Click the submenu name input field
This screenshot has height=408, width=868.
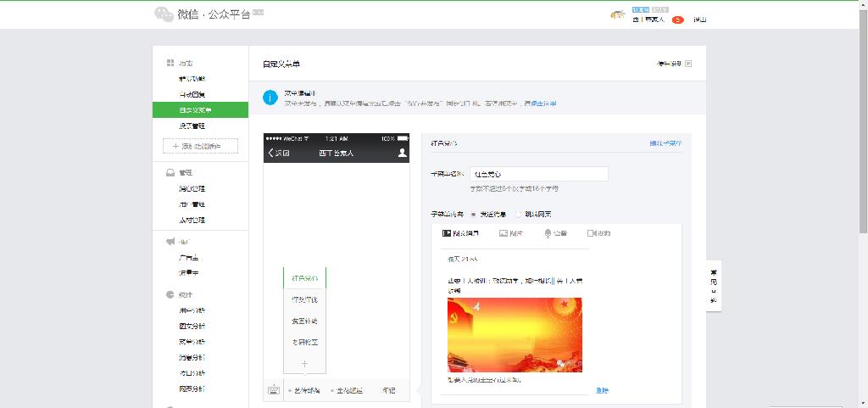click(x=538, y=174)
